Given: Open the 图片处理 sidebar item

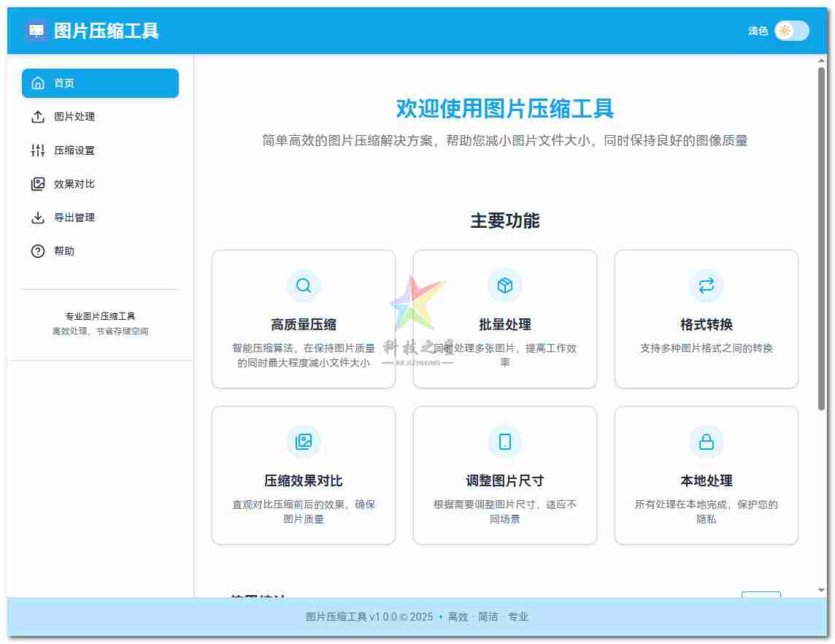Looking at the screenshot, I should click(x=73, y=116).
